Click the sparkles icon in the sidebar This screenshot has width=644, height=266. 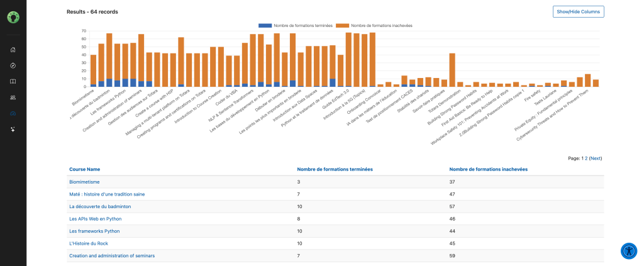point(13,130)
